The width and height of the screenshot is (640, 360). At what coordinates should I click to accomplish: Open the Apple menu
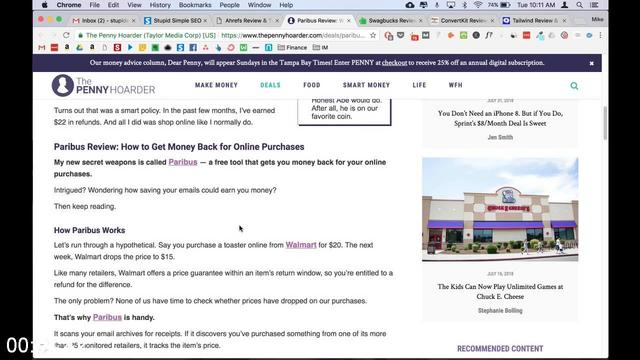pyautogui.click(x=44, y=5)
